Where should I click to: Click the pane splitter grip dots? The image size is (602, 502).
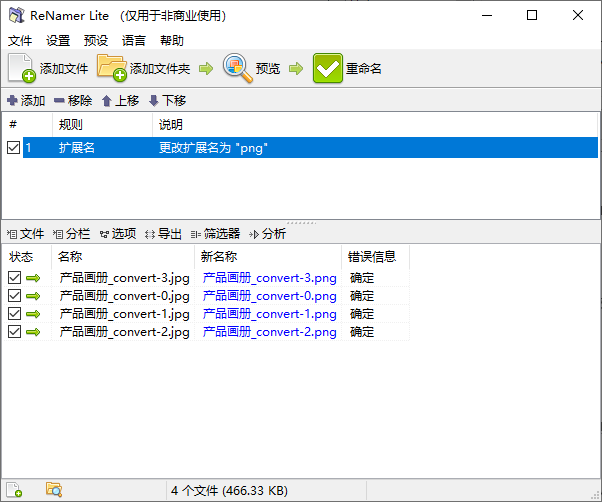pyautogui.click(x=301, y=223)
